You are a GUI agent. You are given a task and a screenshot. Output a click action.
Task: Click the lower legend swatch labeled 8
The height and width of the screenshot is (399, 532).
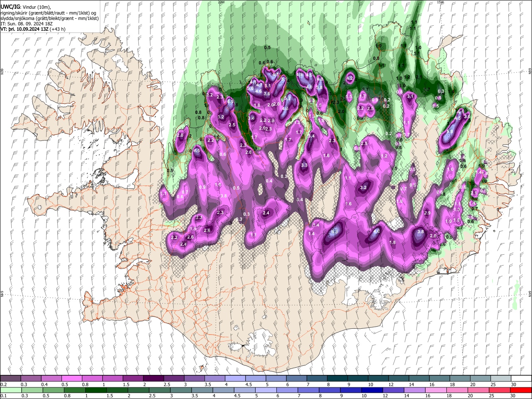click(x=329, y=390)
